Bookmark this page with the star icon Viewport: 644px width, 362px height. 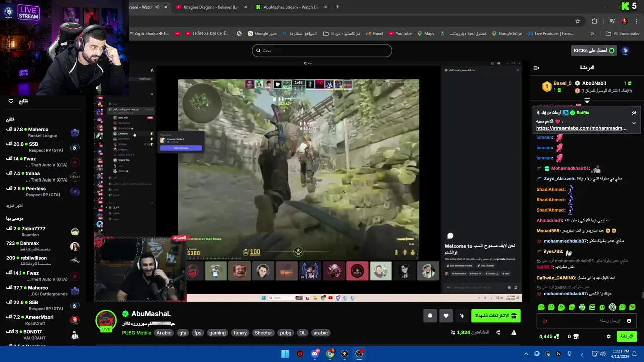click(578, 21)
